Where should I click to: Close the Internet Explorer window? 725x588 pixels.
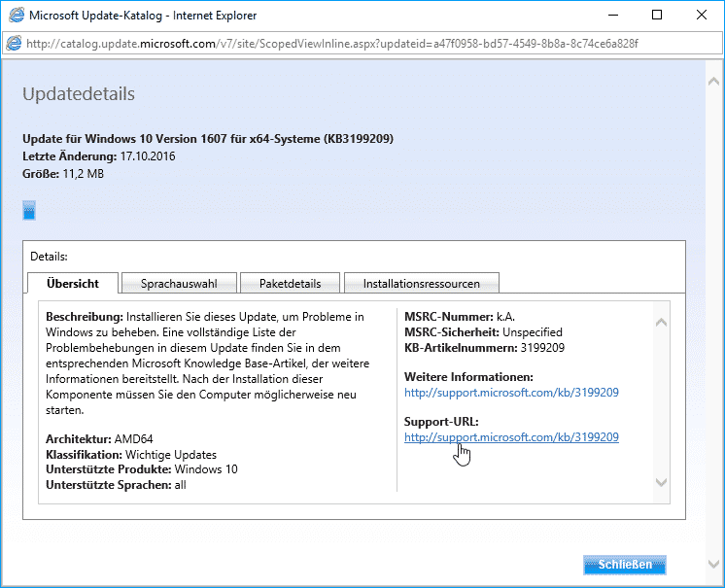coord(702,16)
